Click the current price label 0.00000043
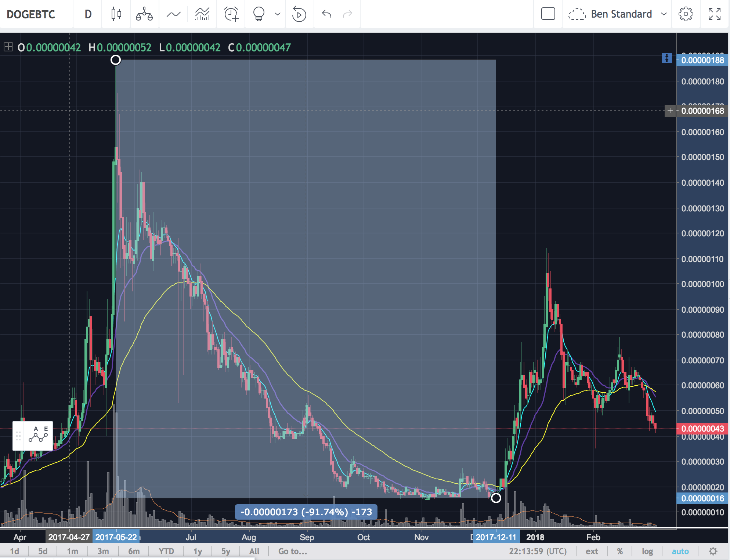Viewport: 730px width, 560px height. click(702, 429)
